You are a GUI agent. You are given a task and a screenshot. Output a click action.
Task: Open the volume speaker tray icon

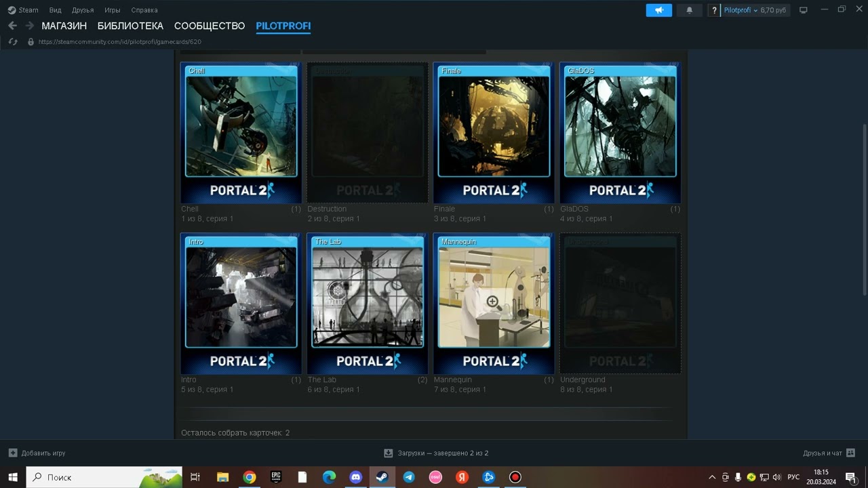click(776, 477)
